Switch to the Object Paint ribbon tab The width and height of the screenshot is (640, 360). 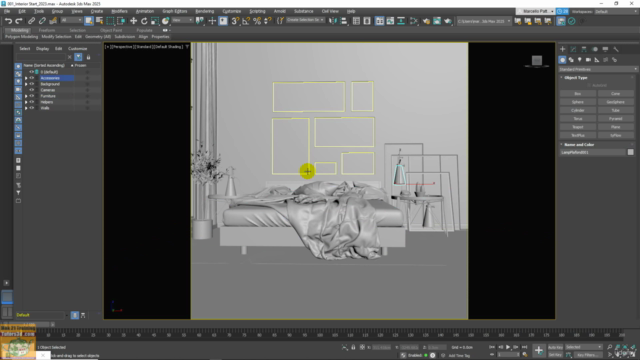(111, 30)
